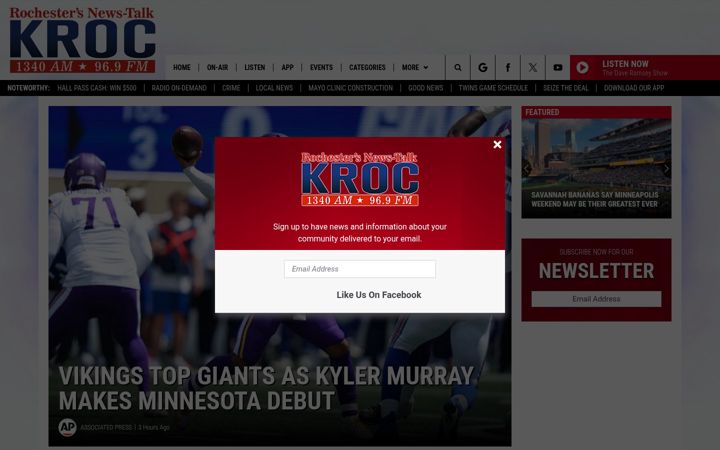Click the AP Associated Press logo
This screenshot has height=450, width=720.
click(x=68, y=427)
